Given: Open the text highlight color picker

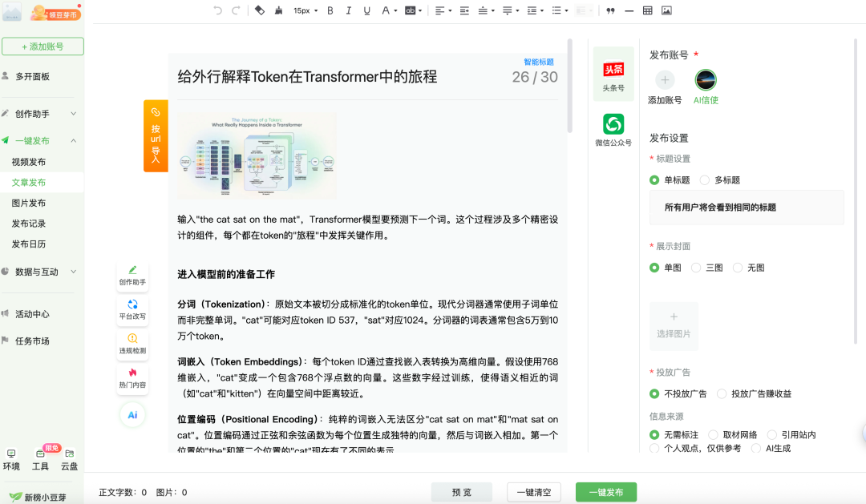Looking at the screenshot, I should (414, 10).
